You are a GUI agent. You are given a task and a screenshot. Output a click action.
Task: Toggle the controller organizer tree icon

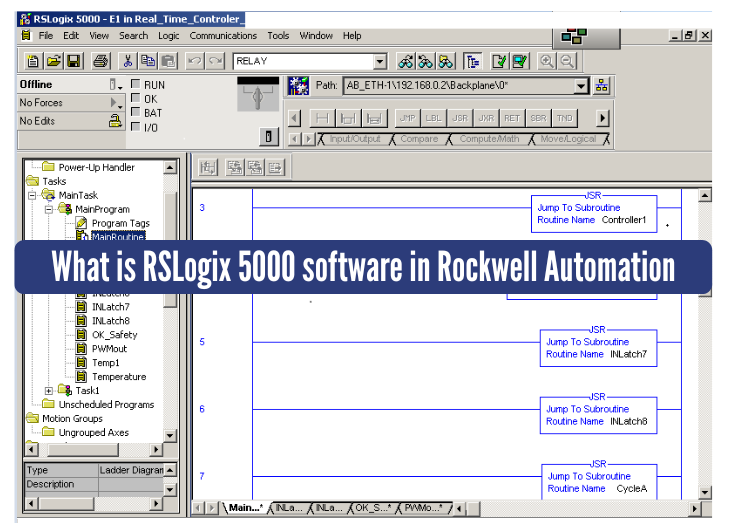pyautogui.click(x=473, y=61)
